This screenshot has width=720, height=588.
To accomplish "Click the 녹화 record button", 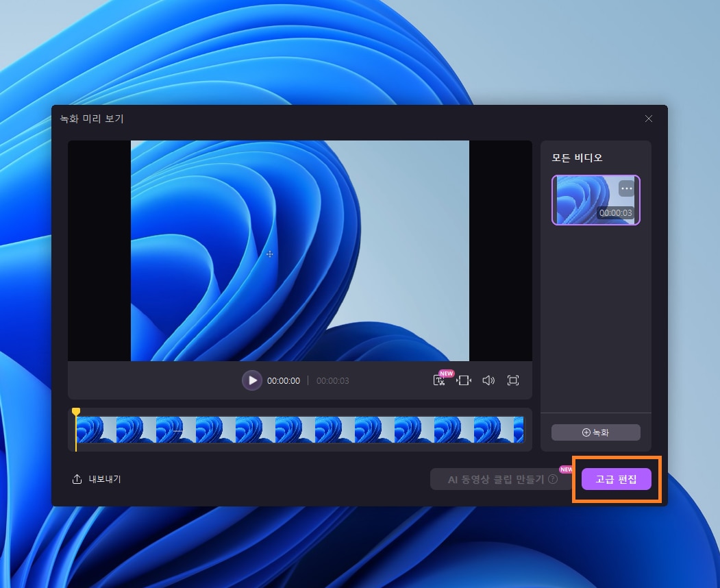I will [595, 432].
